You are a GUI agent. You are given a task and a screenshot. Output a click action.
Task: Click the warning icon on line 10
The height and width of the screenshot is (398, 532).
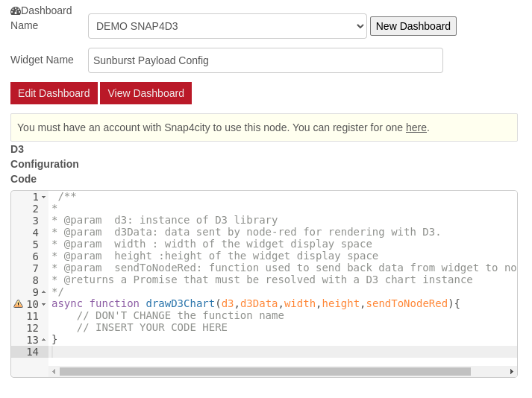(x=18, y=304)
